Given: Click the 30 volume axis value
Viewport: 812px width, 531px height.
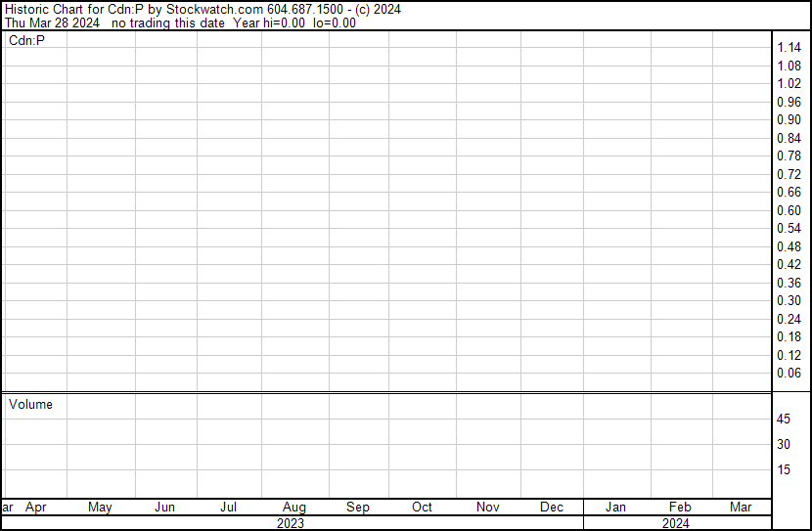Looking at the screenshot, I should [784, 444].
